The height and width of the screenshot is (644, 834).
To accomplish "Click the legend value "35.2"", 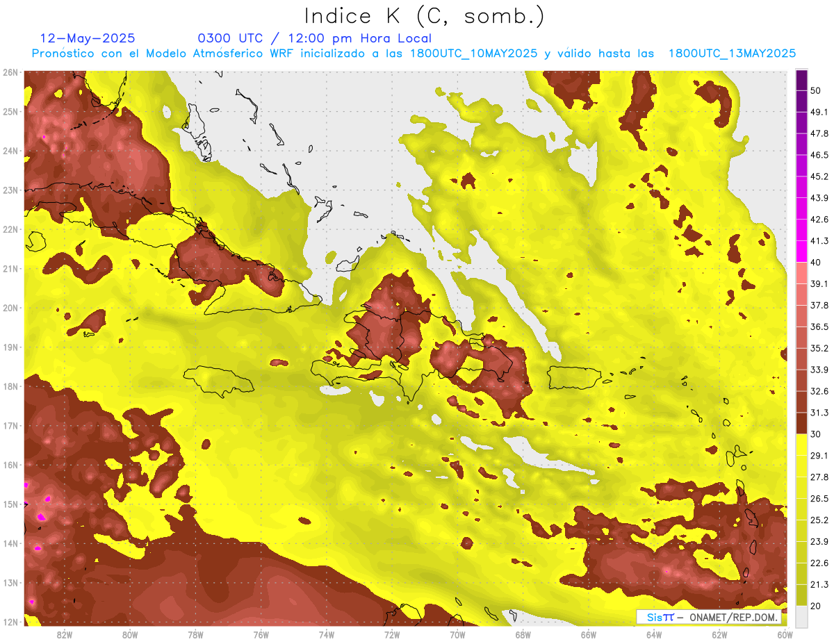I will [x=819, y=348].
